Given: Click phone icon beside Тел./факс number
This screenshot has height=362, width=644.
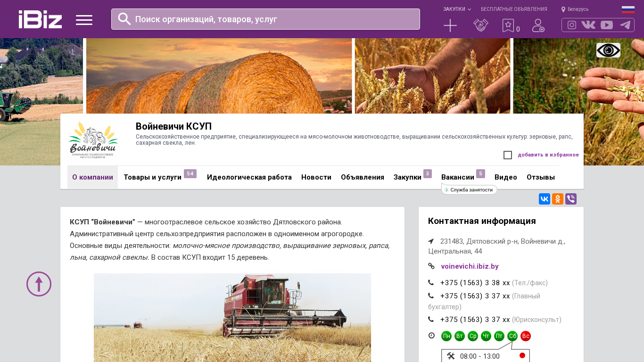Looking at the screenshot, I should click(x=431, y=283).
